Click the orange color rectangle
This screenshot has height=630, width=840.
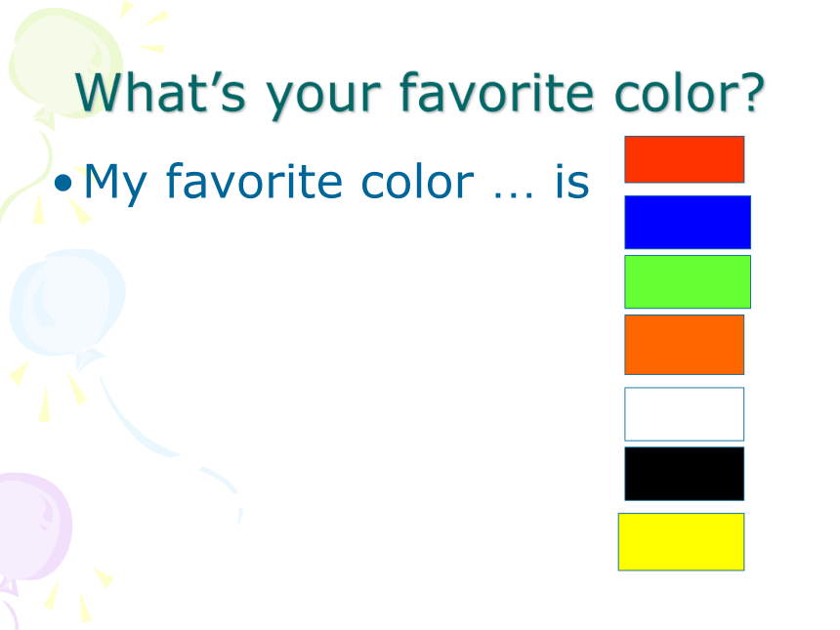(684, 345)
